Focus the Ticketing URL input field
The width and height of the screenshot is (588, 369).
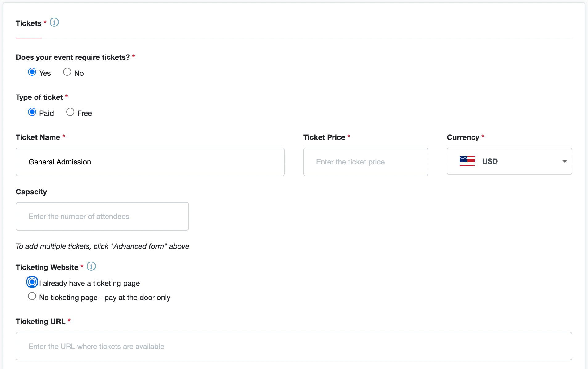point(294,346)
